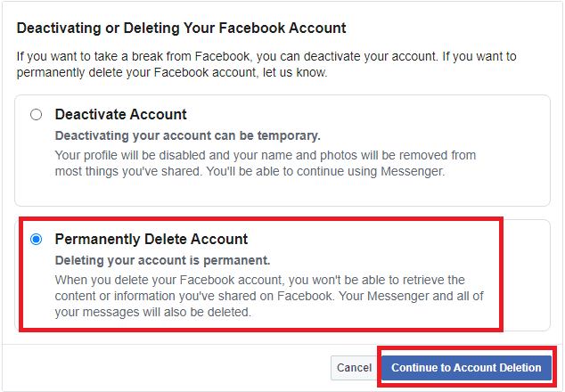This screenshot has width=565, height=392.
Task: Click the "Permanently Delete Account" option heading
Action: tap(151, 240)
